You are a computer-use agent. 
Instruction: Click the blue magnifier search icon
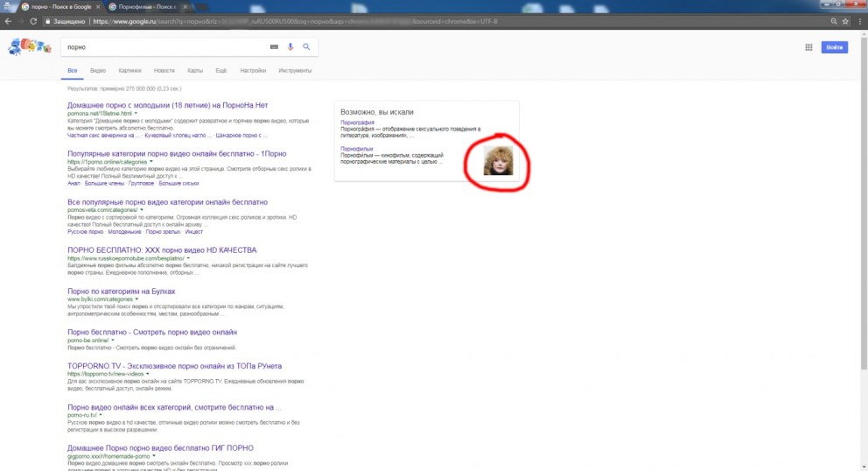(306, 47)
